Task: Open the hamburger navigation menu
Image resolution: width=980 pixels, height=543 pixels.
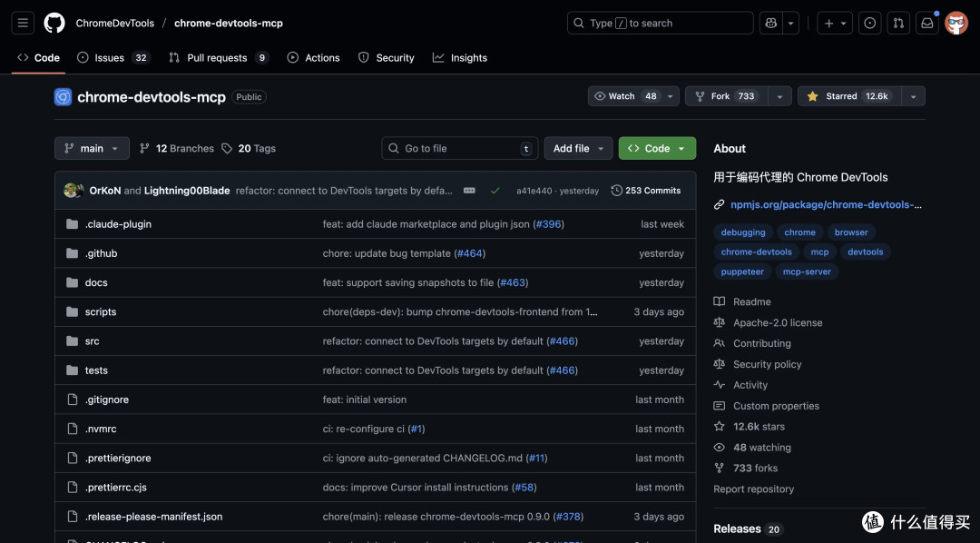Action: [23, 23]
